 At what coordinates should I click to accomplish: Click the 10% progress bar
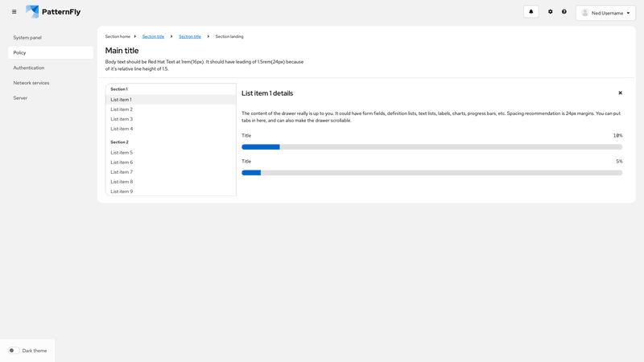pyautogui.click(x=431, y=147)
